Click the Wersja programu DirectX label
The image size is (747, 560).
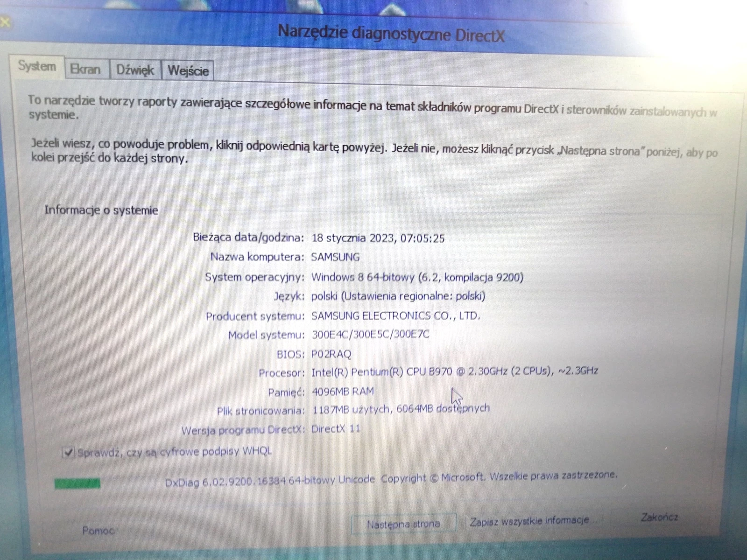(x=243, y=430)
